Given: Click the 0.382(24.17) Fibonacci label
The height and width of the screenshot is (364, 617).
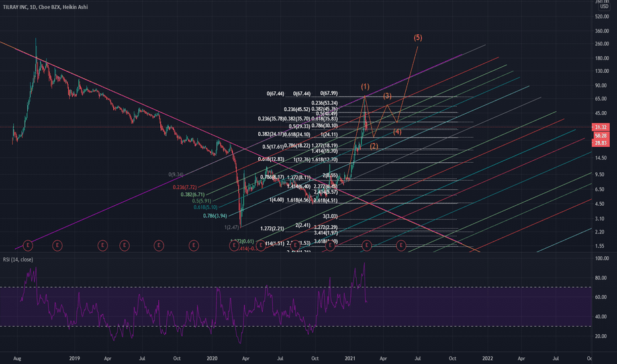Looking at the screenshot, I should [x=271, y=134].
